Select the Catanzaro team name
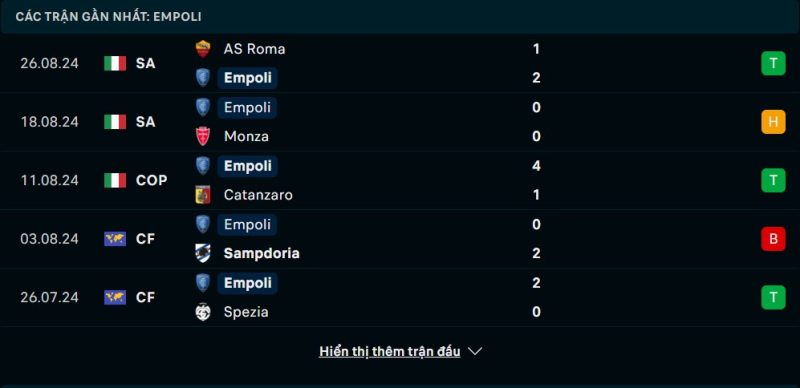The height and width of the screenshot is (388, 800). click(x=258, y=195)
